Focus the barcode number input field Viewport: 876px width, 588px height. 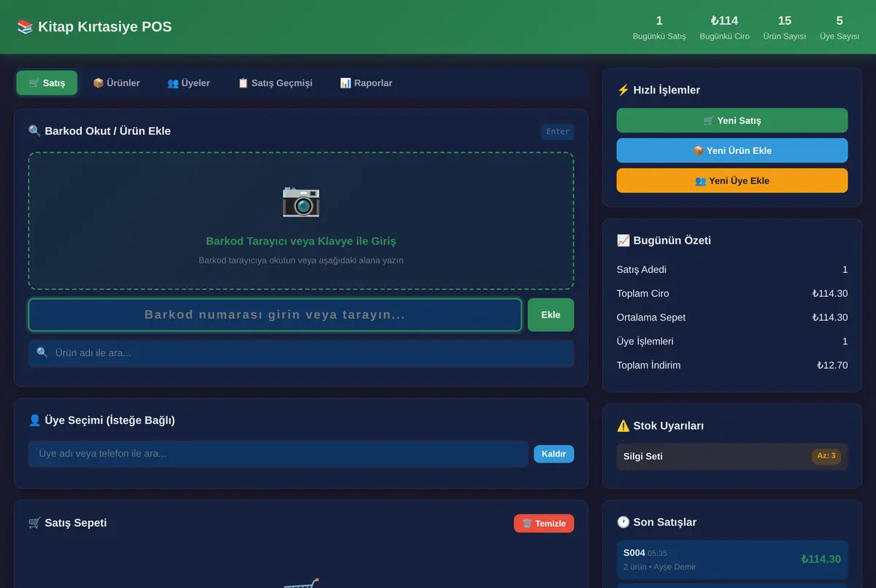(x=275, y=315)
